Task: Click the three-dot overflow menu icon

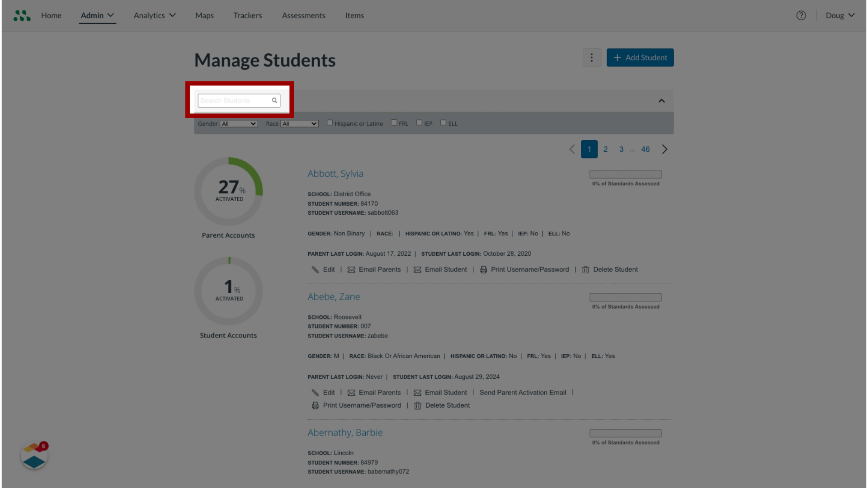Action: point(591,57)
